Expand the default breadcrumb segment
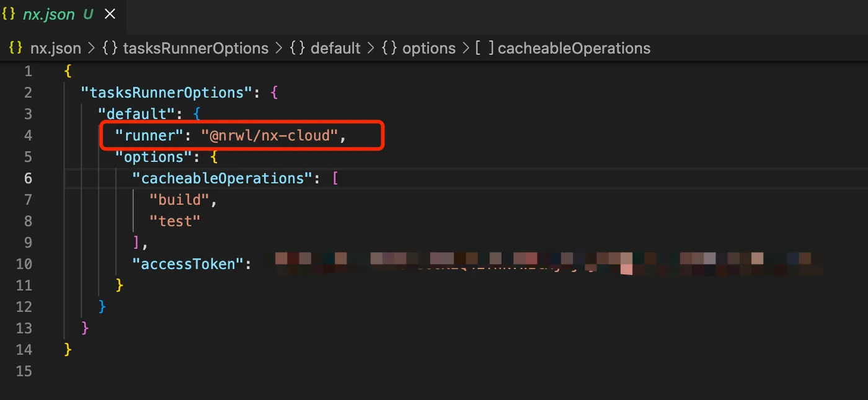This screenshot has width=868, height=400. [335, 48]
